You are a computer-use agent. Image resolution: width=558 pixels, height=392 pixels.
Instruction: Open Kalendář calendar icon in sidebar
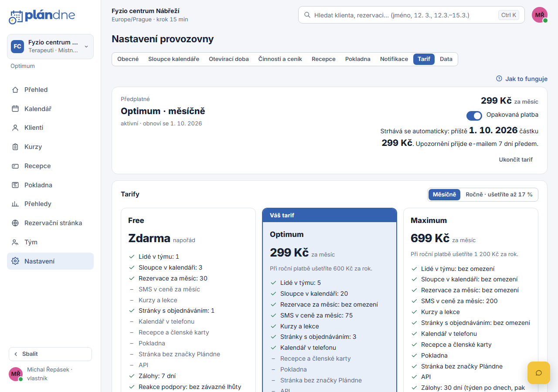(15, 109)
